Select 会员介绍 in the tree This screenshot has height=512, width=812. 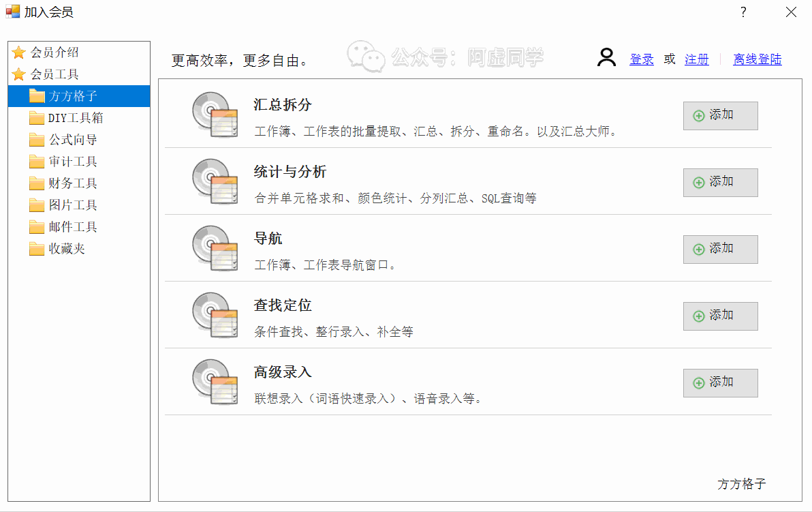(x=54, y=52)
